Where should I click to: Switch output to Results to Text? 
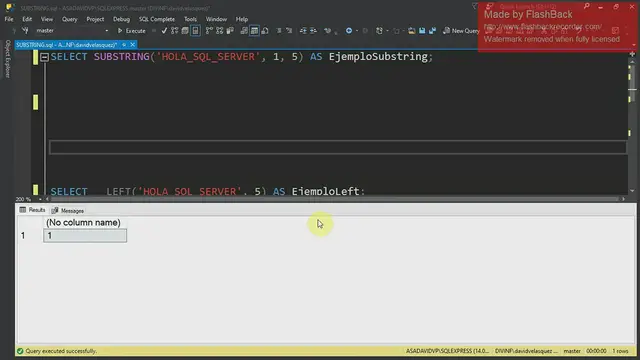pyautogui.click(x=244, y=31)
